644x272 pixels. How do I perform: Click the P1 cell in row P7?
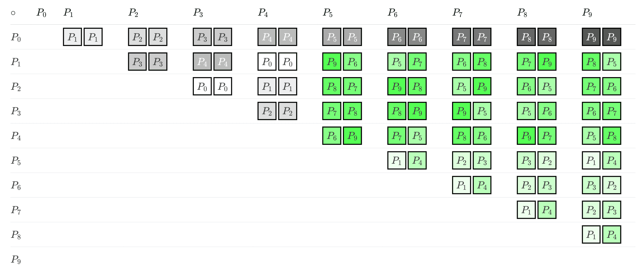(x=526, y=210)
